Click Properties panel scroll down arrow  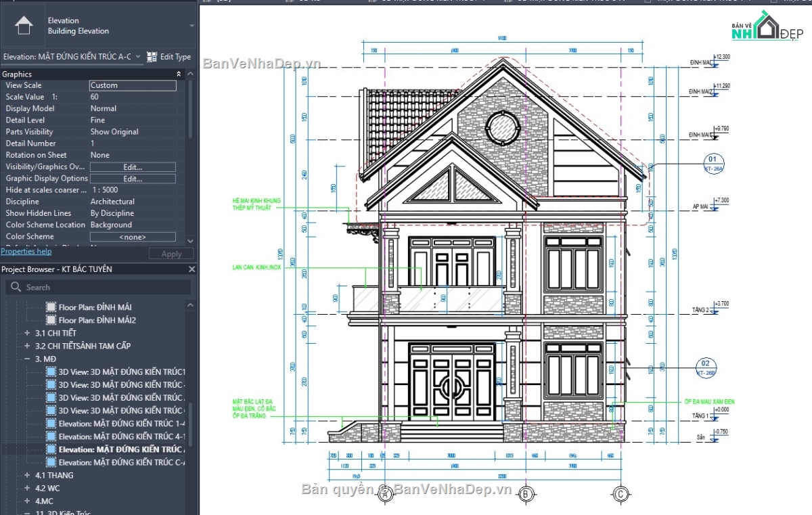[190, 240]
